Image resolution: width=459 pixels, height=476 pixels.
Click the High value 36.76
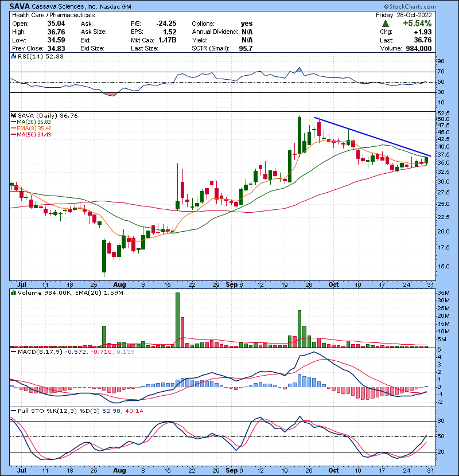point(56,32)
